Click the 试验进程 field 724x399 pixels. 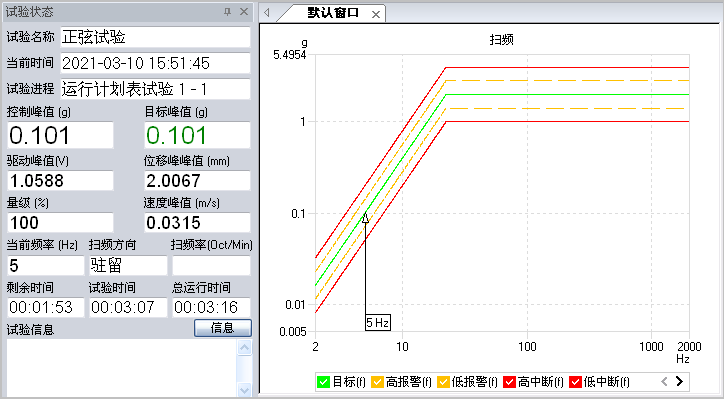[156, 89]
